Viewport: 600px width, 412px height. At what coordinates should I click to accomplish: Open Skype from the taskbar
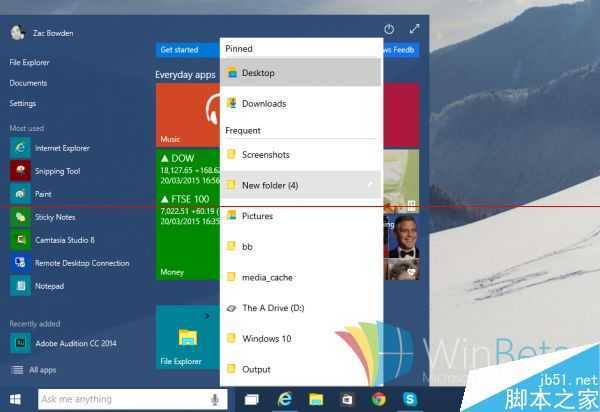pos(409,399)
